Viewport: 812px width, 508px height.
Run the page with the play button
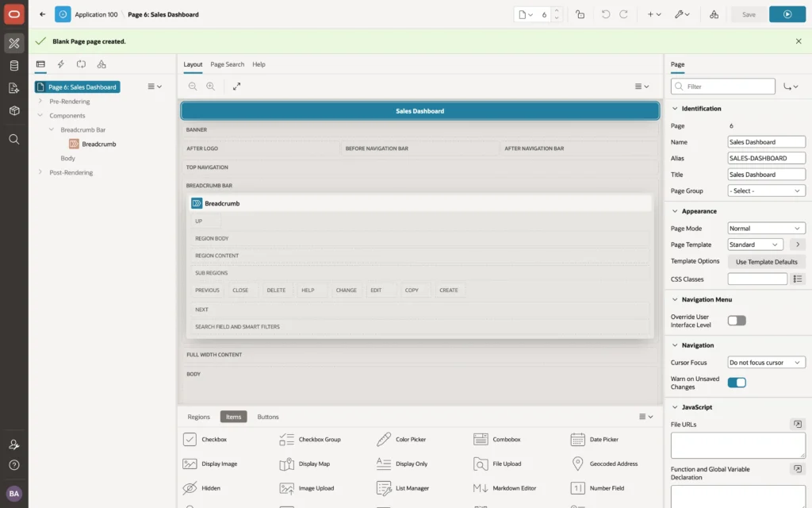pyautogui.click(x=787, y=14)
